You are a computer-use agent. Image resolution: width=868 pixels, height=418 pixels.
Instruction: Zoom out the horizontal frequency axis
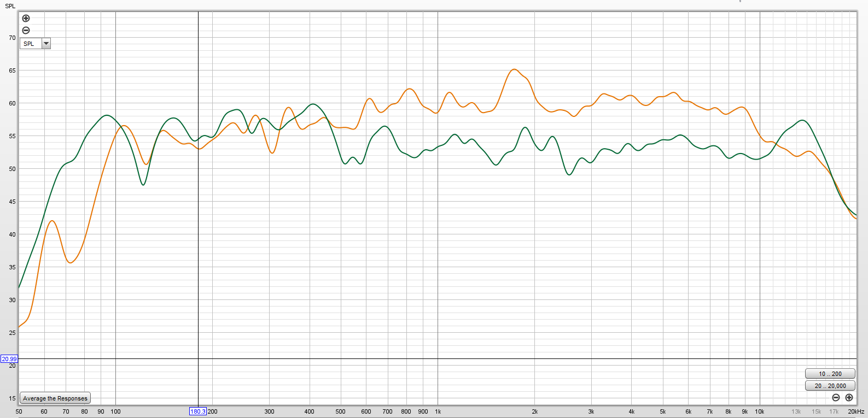pyautogui.click(x=836, y=398)
